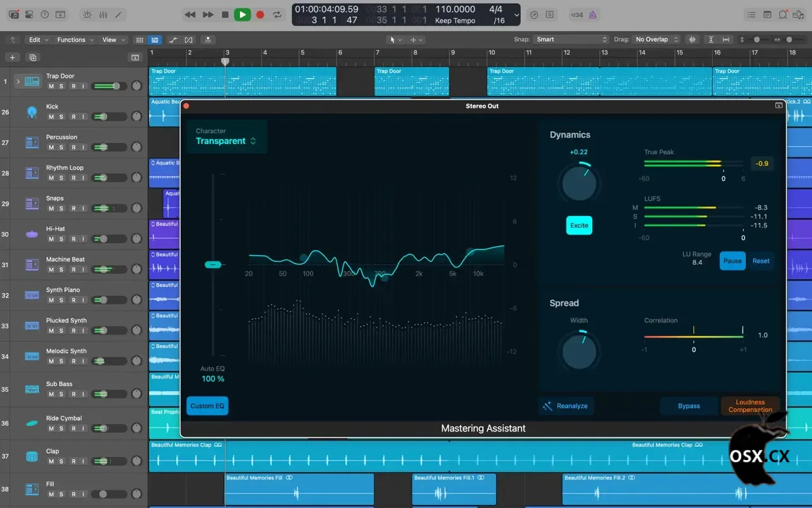Toggle the Excite button in Dynamics
The image size is (812, 508).
(578, 226)
